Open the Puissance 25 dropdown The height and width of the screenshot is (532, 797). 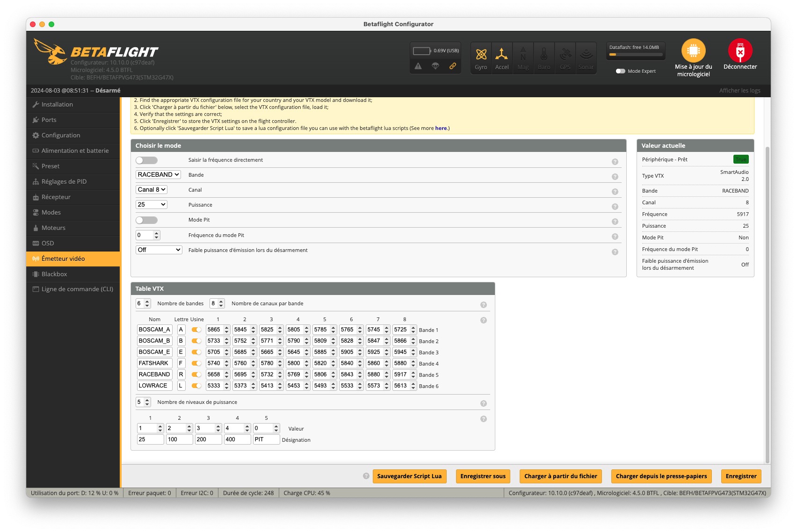pyautogui.click(x=152, y=204)
